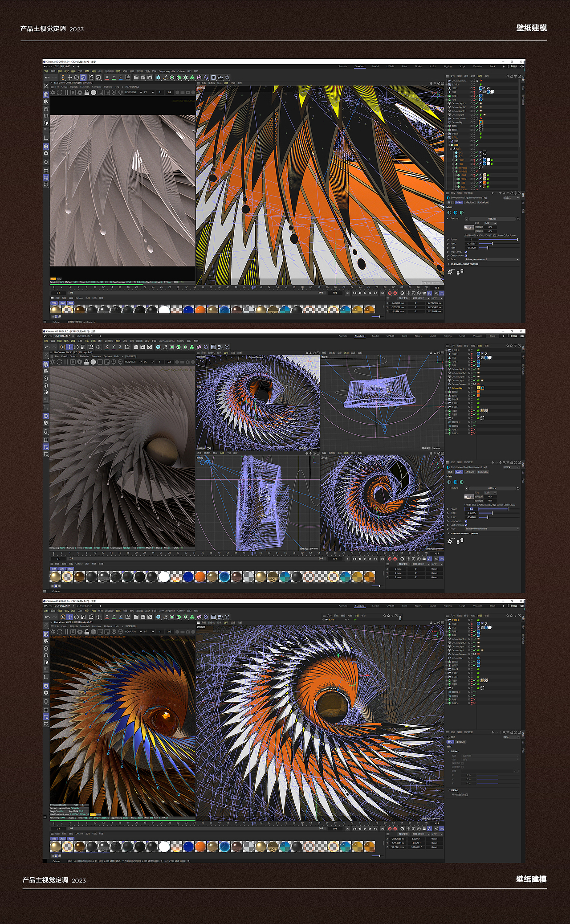Toggle Imp. Samp. checkbox in top window
Image resolution: width=570 pixels, height=924 pixels.
pos(466,252)
